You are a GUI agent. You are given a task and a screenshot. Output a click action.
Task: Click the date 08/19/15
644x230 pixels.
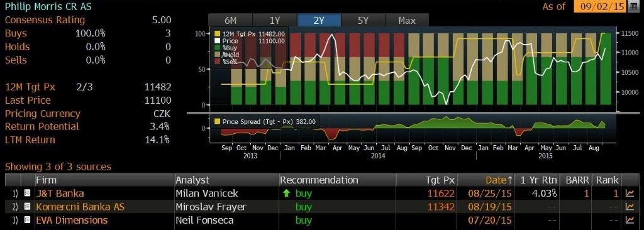coord(490,207)
